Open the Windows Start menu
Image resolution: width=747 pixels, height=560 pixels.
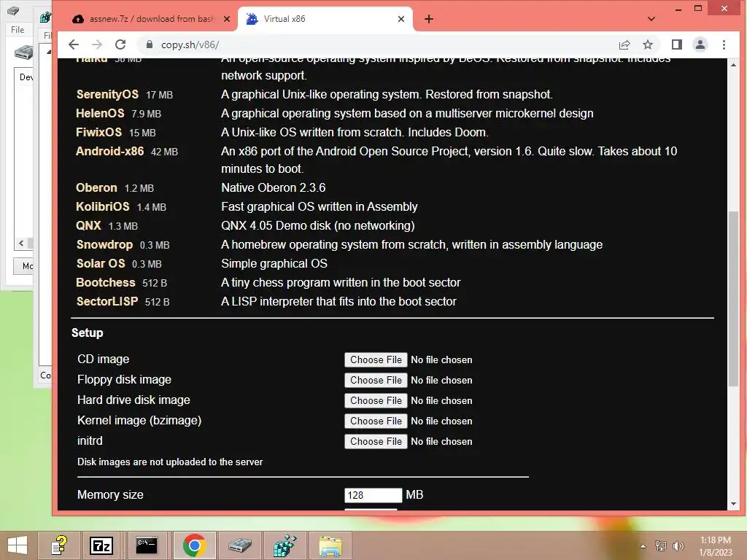click(x=18, y=545)
